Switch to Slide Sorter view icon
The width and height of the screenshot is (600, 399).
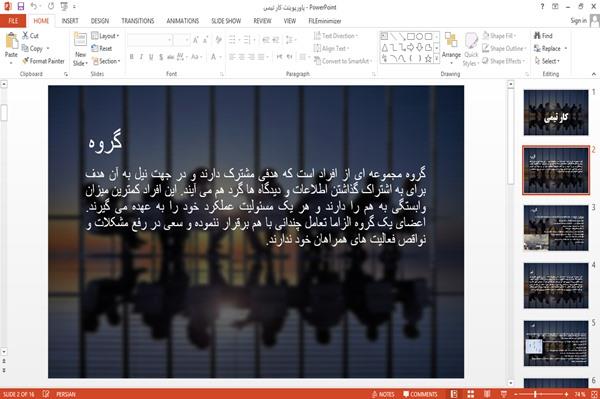pos(471,394)
